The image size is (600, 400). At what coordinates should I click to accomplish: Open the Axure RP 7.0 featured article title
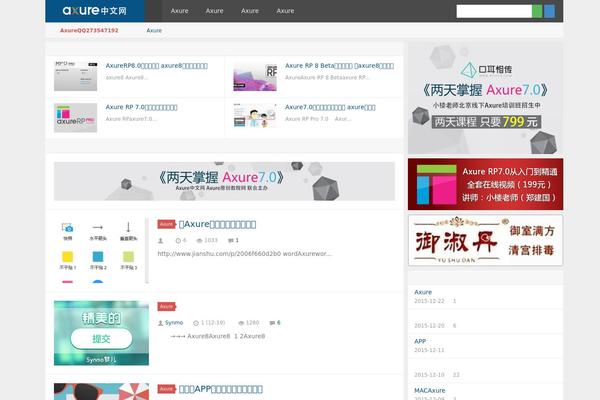(x=141, y=107)
